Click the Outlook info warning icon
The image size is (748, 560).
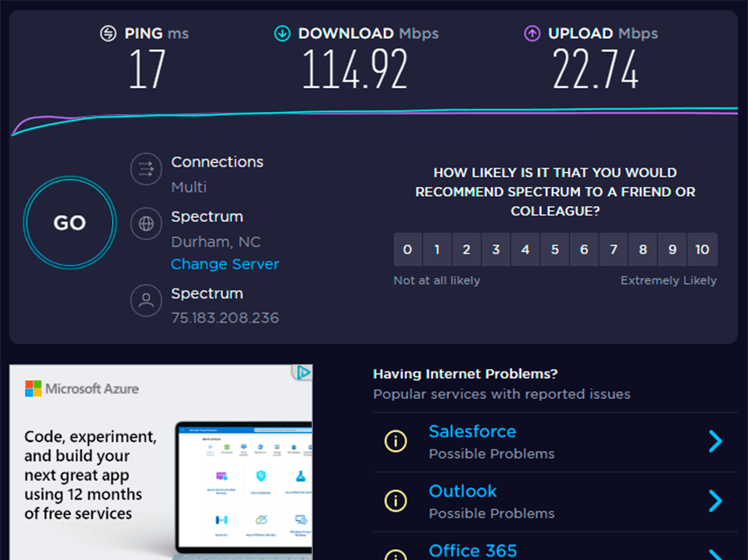click(396, 501)
